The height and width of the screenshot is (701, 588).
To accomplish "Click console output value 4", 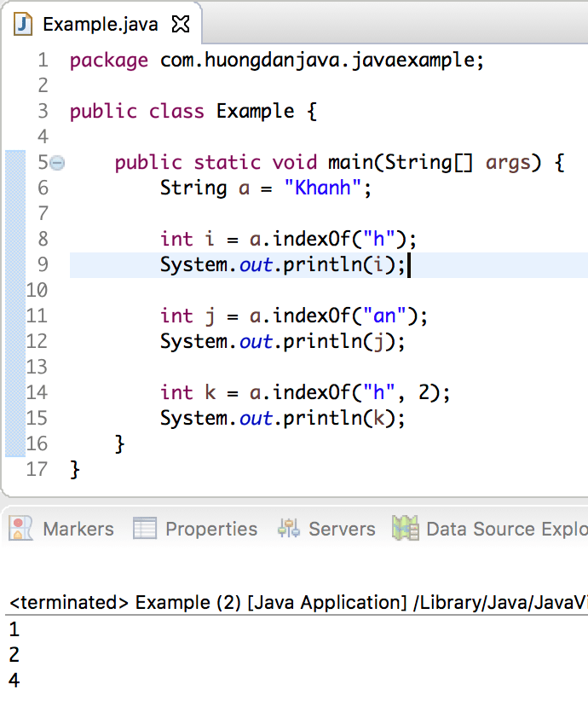I will point(14,681).
